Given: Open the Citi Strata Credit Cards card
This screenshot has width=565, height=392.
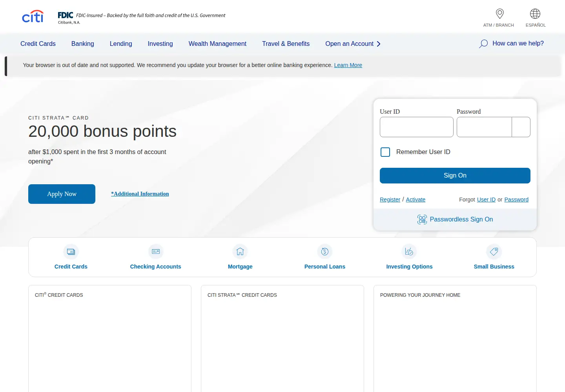Looking at the screenshot, I should [x=282, y=339].
